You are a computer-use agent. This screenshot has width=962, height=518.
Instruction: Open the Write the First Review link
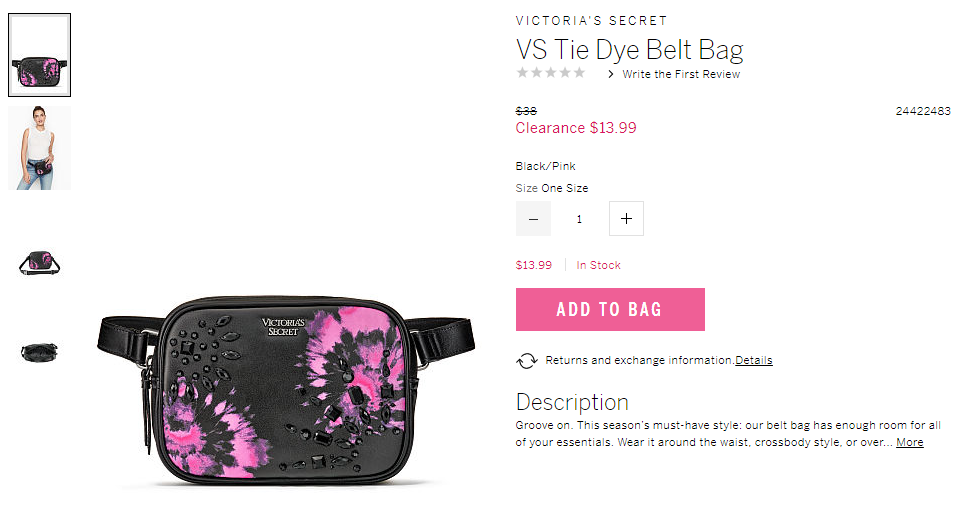tap(681, 74)
